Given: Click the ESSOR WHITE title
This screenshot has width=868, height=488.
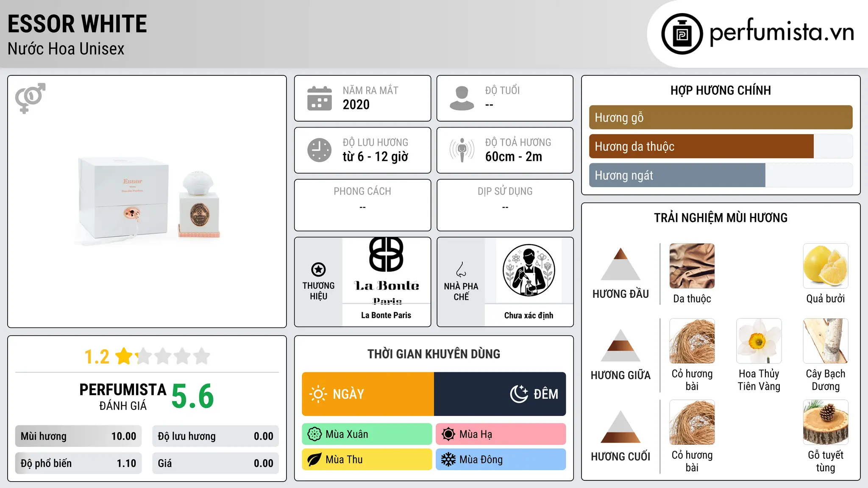Looking at the screenshot, I should click(x=77, y=24).
